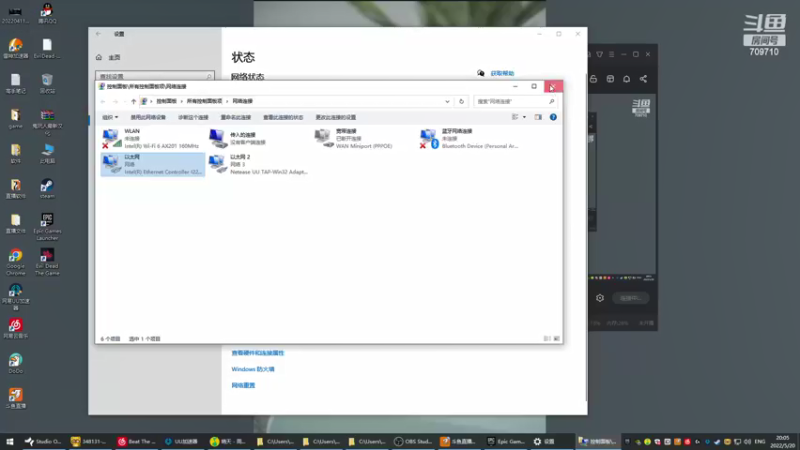This screenshot has height=450, width=800.
Task: Open Google Chrome desktop shortcut
Action: pyautogui.click(x=15, y=262)
